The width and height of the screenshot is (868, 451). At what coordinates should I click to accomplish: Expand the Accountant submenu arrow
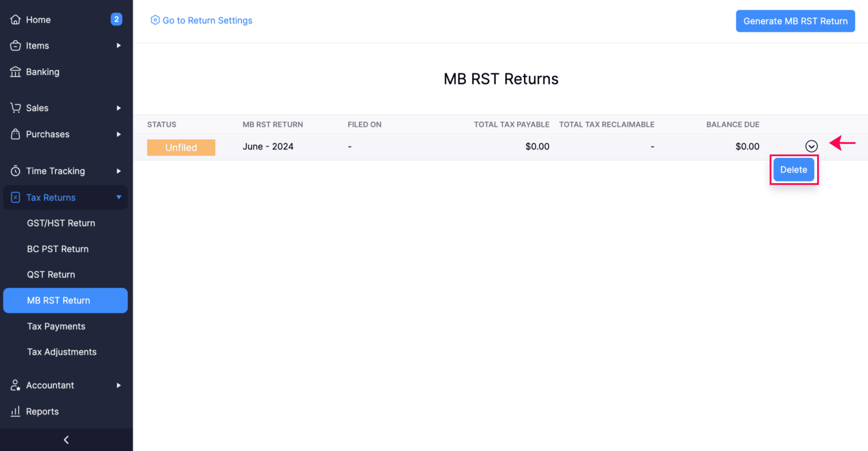point(118,385)
